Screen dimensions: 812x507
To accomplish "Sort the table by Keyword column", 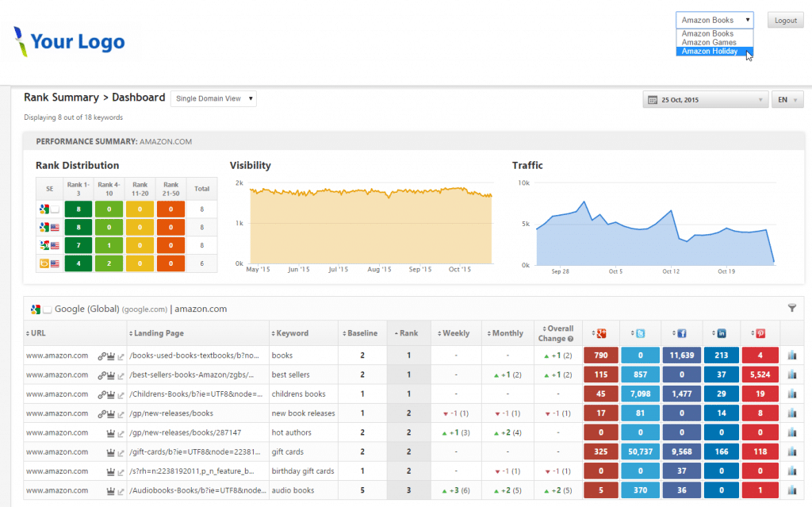I will (x=293, y=333).
